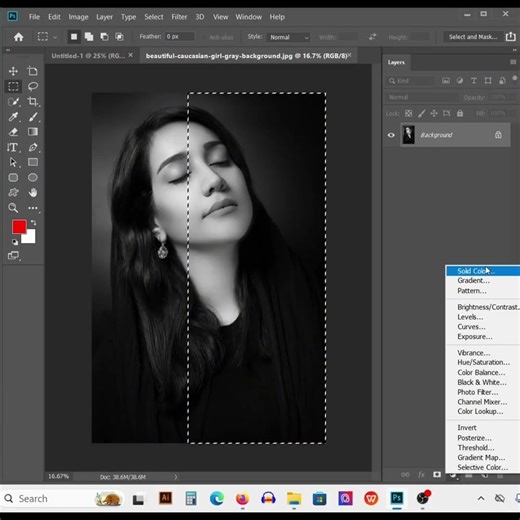
Task: Select the Eraser tool
Action: point(13,132)
